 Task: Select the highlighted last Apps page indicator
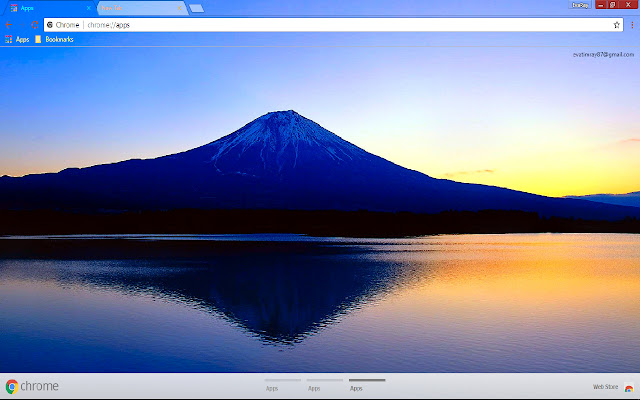(x=367, y=384)
